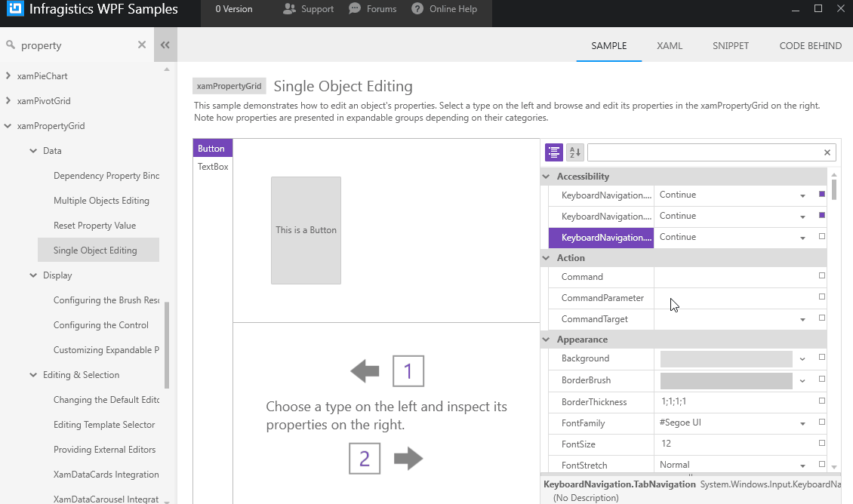Viewport: 853px width, 504px height.
Task: Open the Background brush dropdown
Action: click(x=802, y=359)
